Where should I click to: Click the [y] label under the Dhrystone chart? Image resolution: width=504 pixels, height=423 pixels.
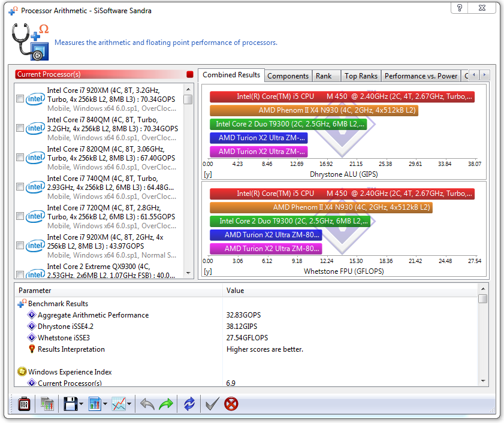coord(208,174)
